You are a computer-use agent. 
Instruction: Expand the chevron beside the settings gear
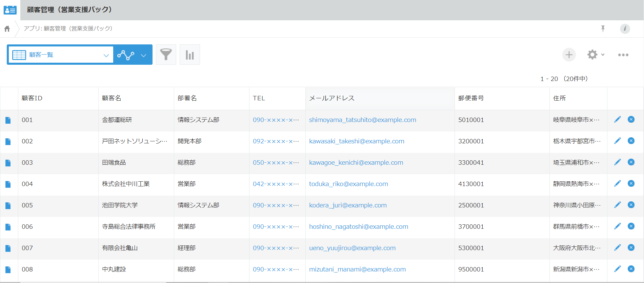(x=603, y=55)
